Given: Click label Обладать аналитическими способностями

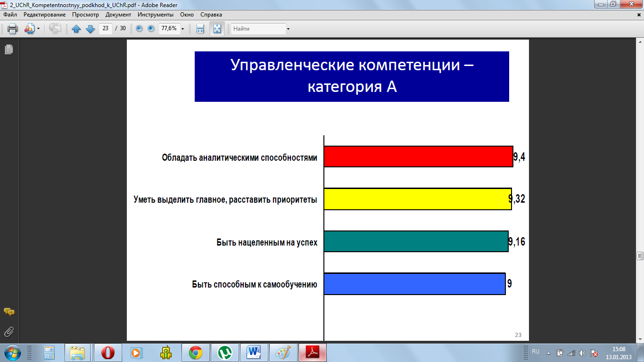Looking at the screenshot, I should tap(239, 157).
